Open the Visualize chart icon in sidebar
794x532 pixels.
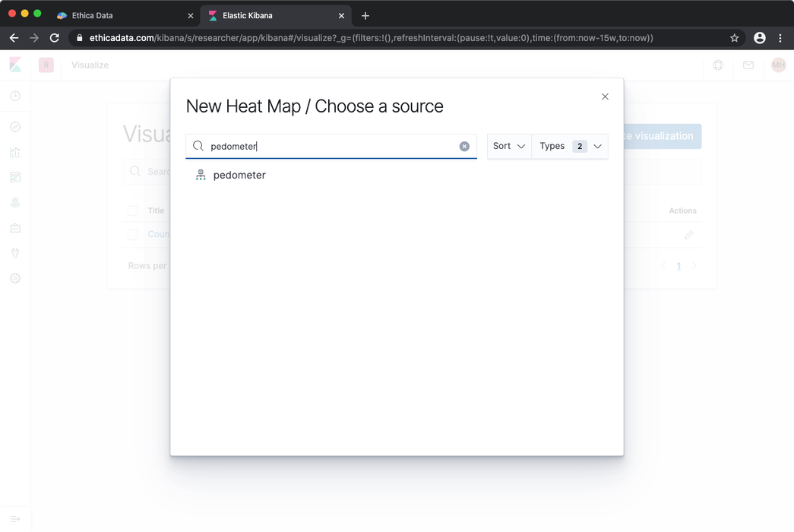[15, 151]
